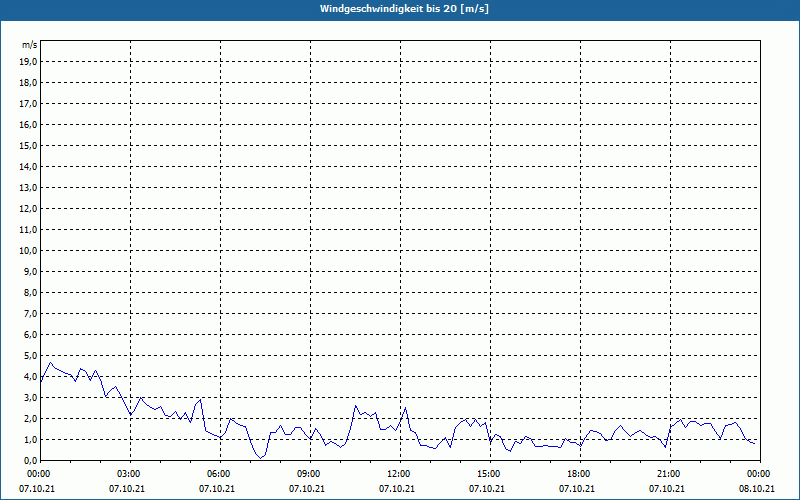This screenshot has width=800, height=500.
Task: Click the 17,0 y-axis label
Action: coord(28,104)
